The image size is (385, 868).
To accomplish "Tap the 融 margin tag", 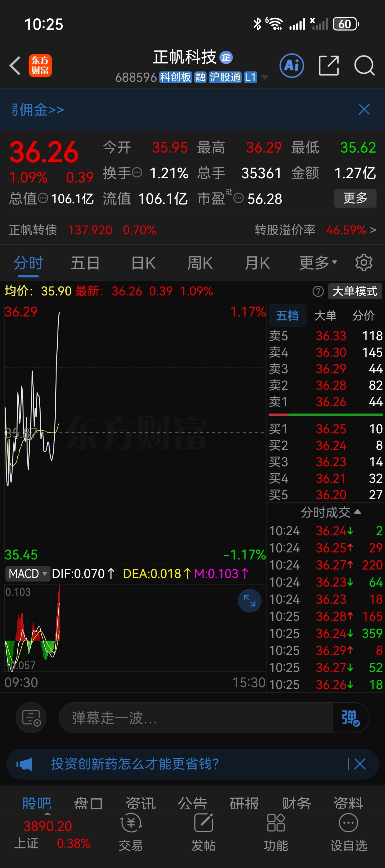I will 200,78.
